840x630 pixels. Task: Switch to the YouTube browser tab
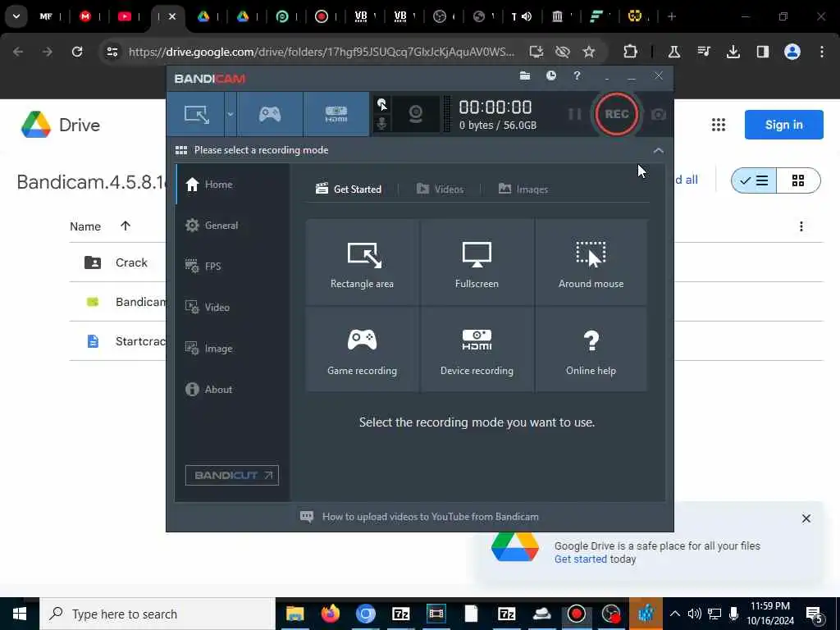pos(125,16)
